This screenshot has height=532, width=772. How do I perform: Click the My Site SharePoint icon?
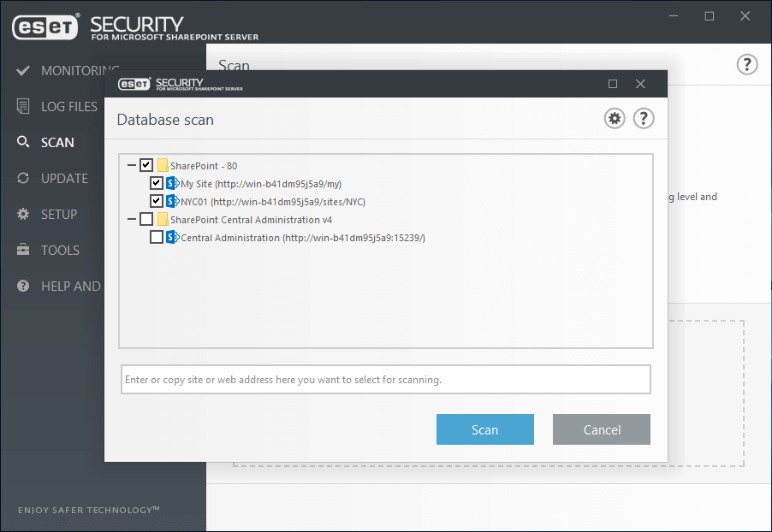(172, 184)
